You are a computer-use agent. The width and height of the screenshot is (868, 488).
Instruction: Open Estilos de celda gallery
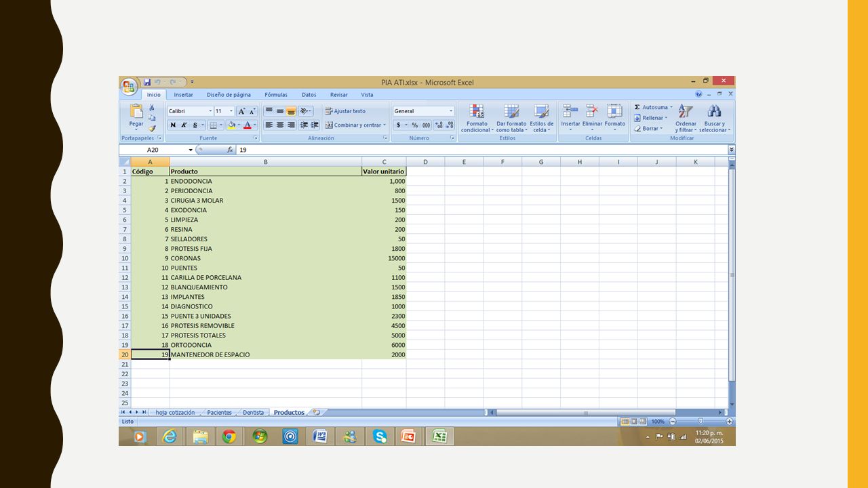tap(541, 119)
